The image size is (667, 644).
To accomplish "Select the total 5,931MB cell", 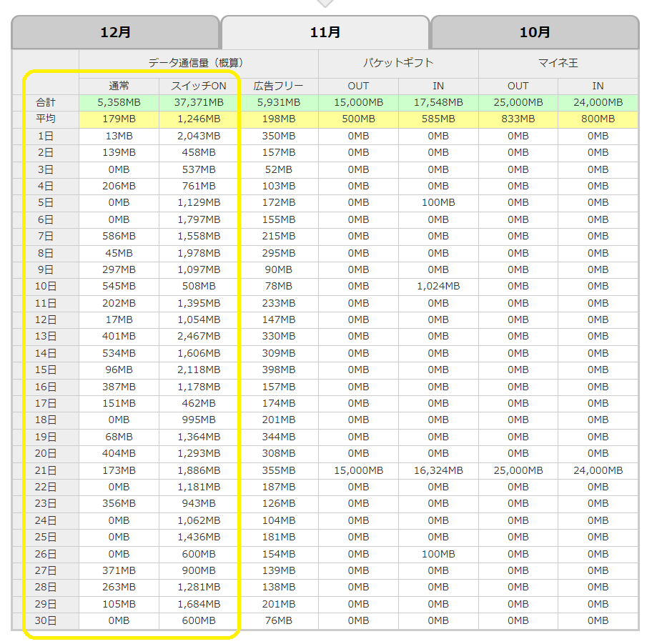I will pos(279,102).
